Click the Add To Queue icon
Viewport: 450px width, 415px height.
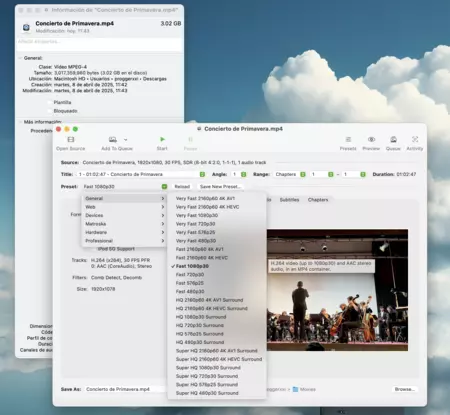pyautogui.click(x=113, y=139)
